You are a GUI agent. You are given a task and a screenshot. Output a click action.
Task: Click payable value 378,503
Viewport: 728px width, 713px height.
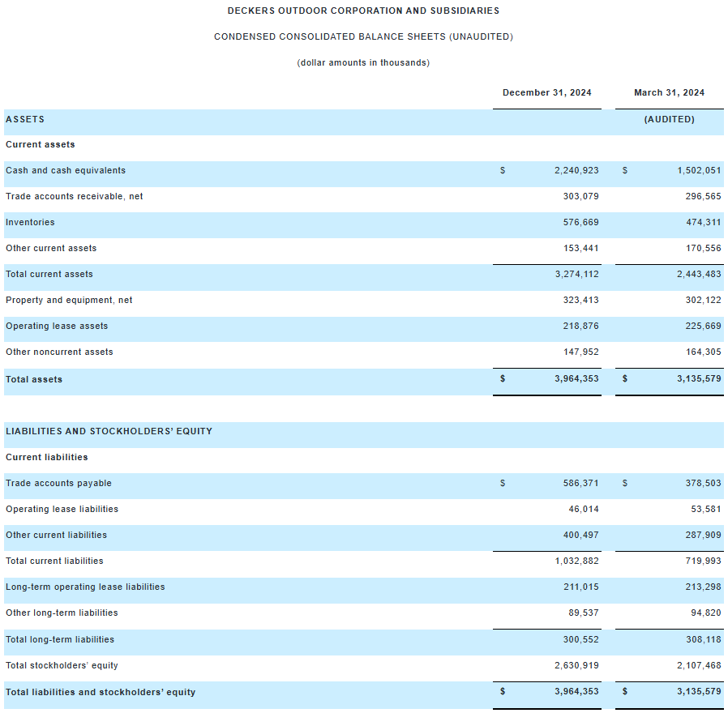[703, 484]
